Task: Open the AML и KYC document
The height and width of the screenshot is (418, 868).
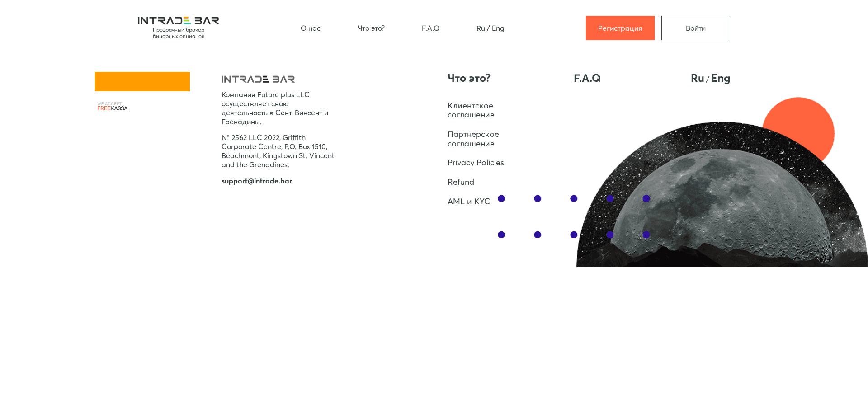Action: tap(468, 201)
